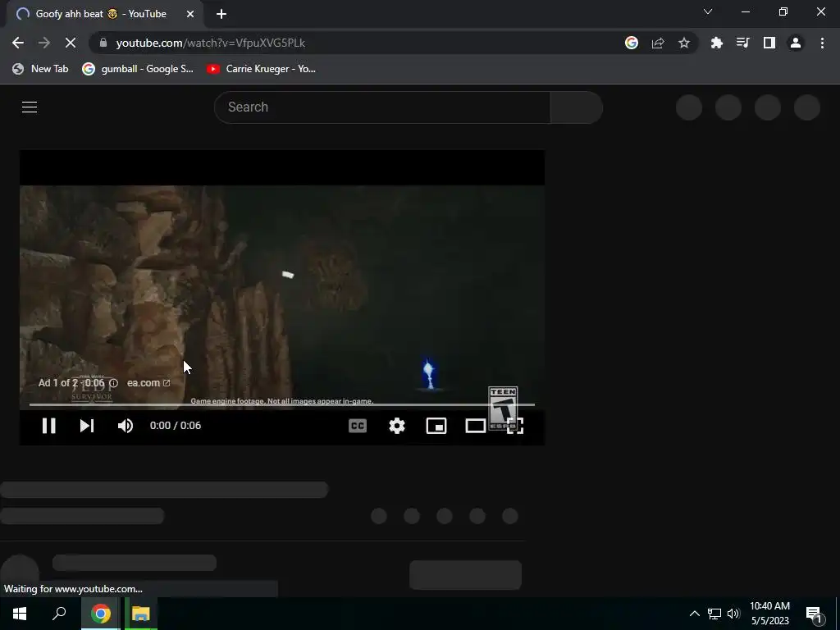This screenshot has width=840, height=630.
Task: Open Carrie Krueger YouTube bookmark
Action: (262, 69)
